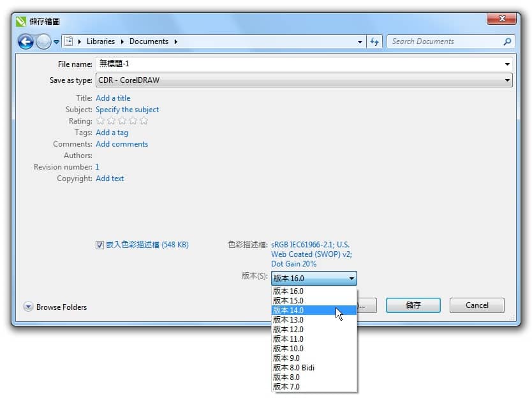Viewport: 532px width, 401px height.
Task: Click the search magnifier icon
Action: pos(507,41)
